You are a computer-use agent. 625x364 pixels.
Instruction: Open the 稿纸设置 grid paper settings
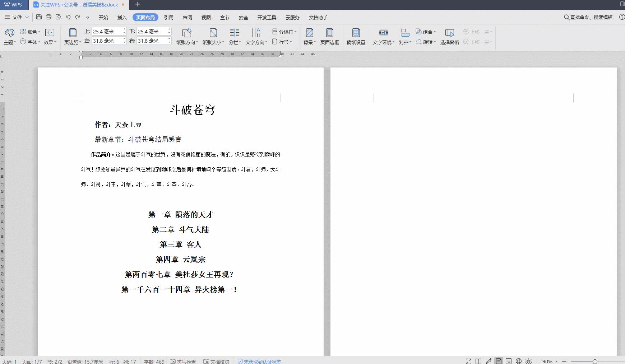point(355,36)
